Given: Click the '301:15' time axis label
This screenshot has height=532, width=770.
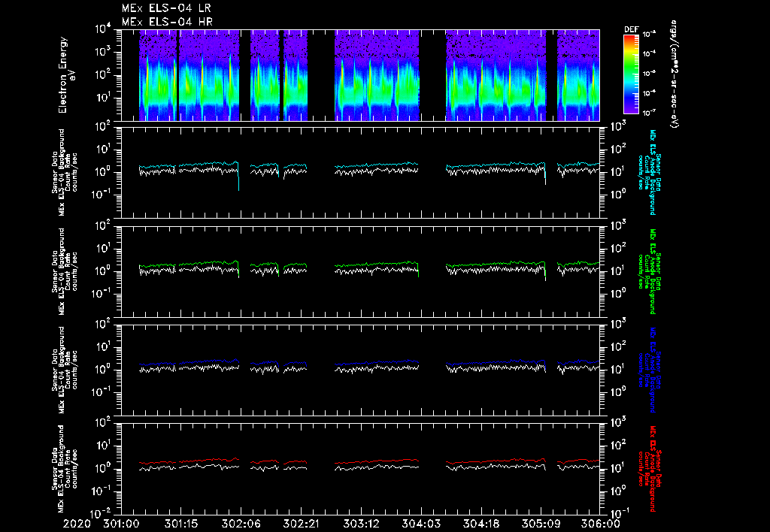Looking at the screenshot, I should (x=181, y=524).
